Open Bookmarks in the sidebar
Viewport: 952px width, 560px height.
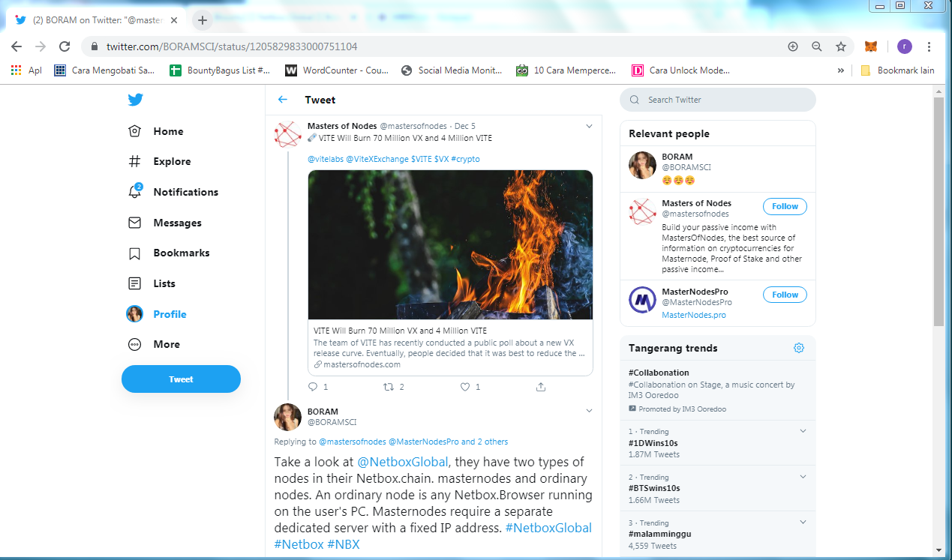point(169,253)
